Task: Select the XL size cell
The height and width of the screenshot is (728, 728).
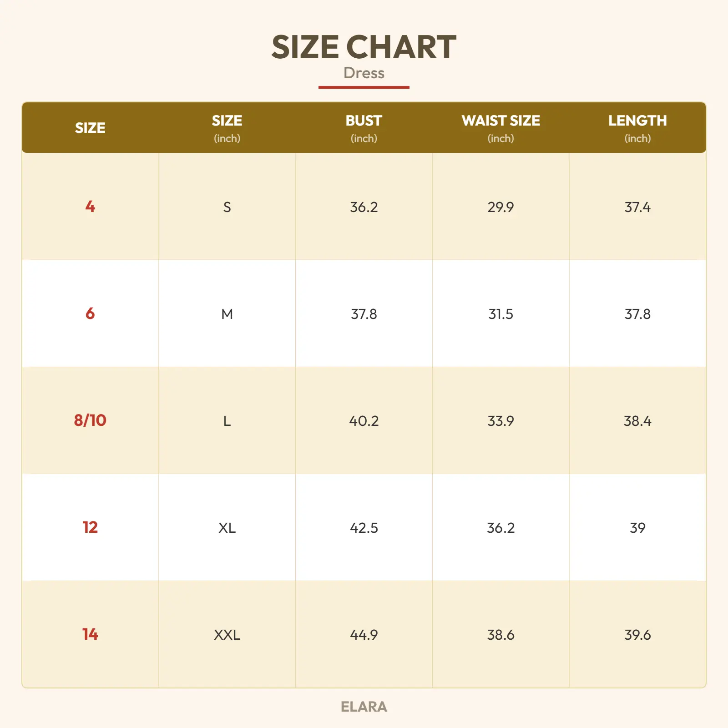Action: click(x=227, y=528)
